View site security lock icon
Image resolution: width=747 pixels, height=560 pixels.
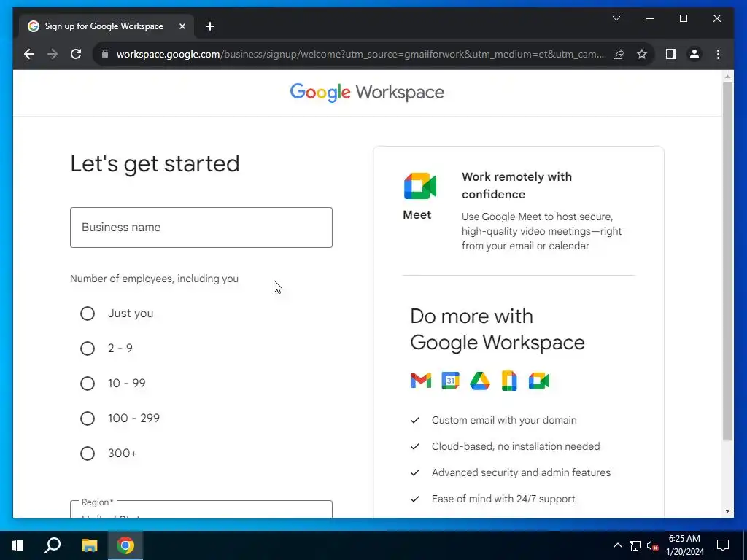coord(105,54)
